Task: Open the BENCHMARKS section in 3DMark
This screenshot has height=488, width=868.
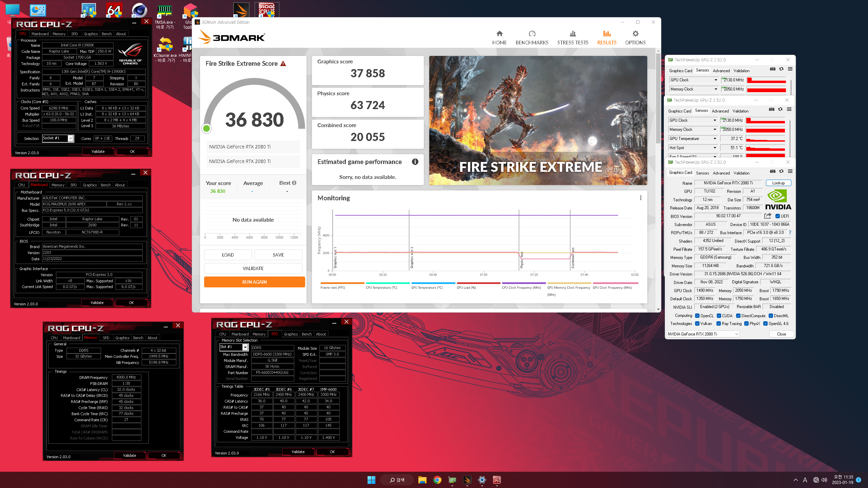Action: (x=532, y=38)
